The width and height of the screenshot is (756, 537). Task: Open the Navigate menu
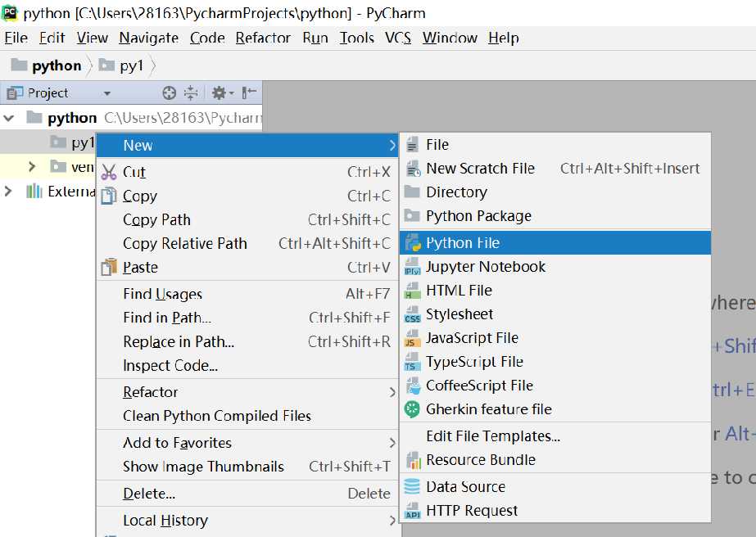click(x=149, y=38)
